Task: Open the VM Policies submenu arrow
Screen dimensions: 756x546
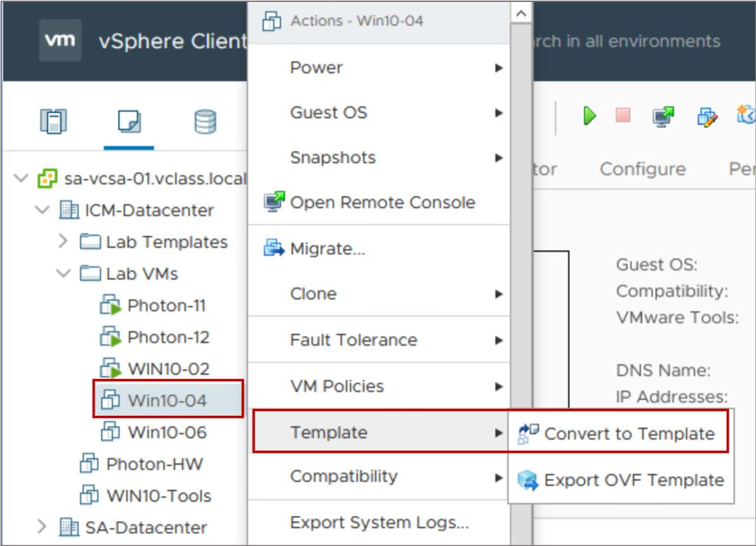Action: point(498,387)
